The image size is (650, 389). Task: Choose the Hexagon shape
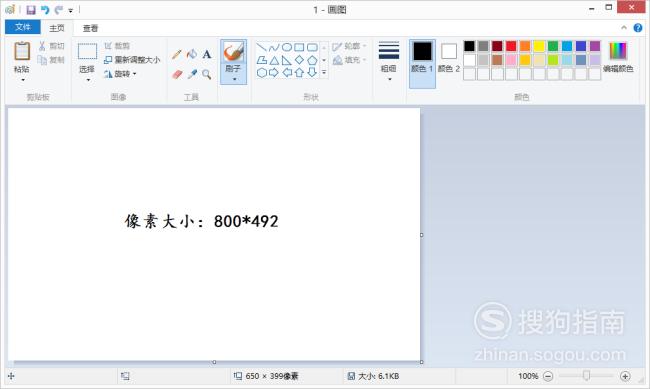[x=262, y=73]
